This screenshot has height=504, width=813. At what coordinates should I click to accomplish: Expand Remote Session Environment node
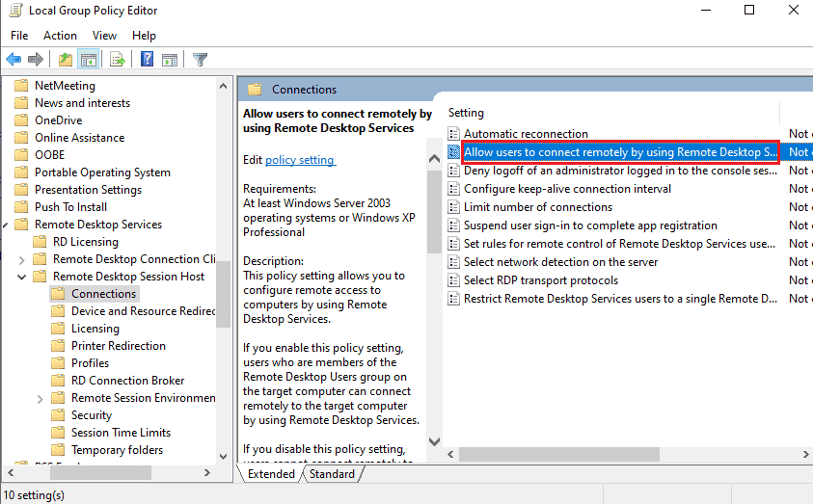pos(40,399)
